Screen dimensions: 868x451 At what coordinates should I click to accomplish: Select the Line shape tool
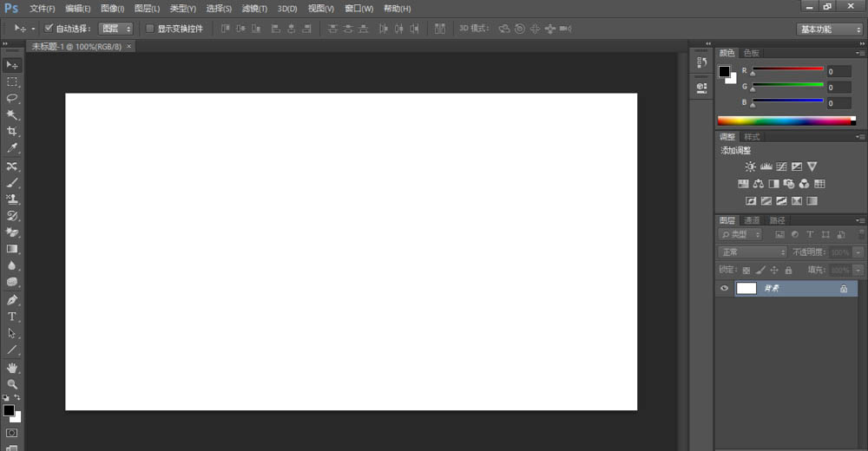pos(11,350)
